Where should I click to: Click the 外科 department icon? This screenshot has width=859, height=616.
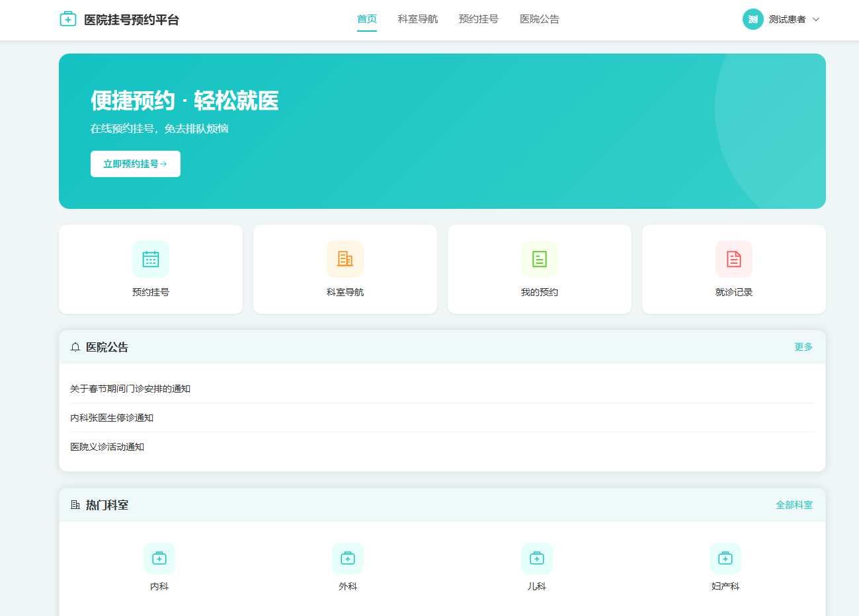(348, 558)
